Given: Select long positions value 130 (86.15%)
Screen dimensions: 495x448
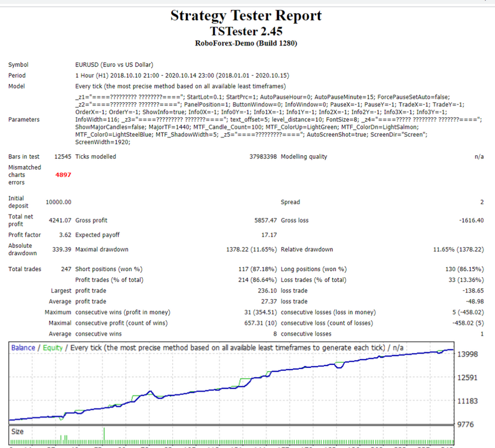Looking at the screenshot, I should point(465,269).
